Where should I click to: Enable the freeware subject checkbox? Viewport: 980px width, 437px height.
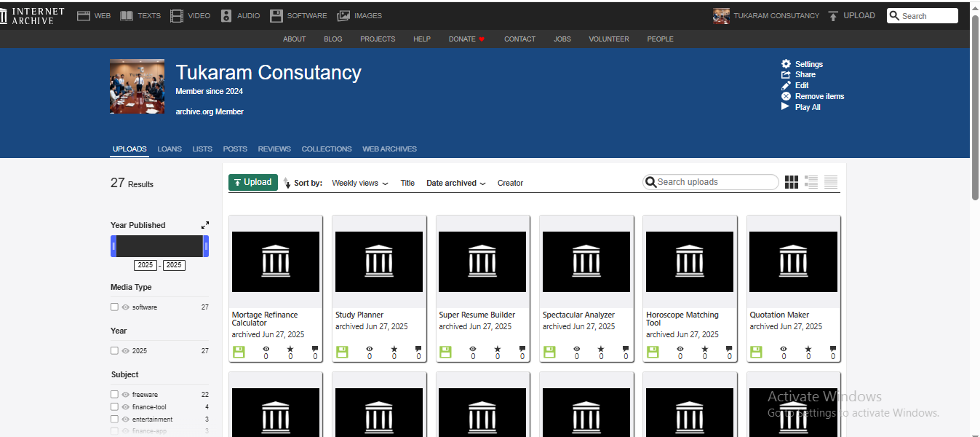pyautogui.click(x=114, y=395)
